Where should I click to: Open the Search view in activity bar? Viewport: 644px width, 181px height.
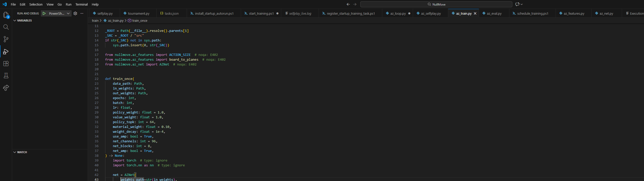(x=6, y=27)
